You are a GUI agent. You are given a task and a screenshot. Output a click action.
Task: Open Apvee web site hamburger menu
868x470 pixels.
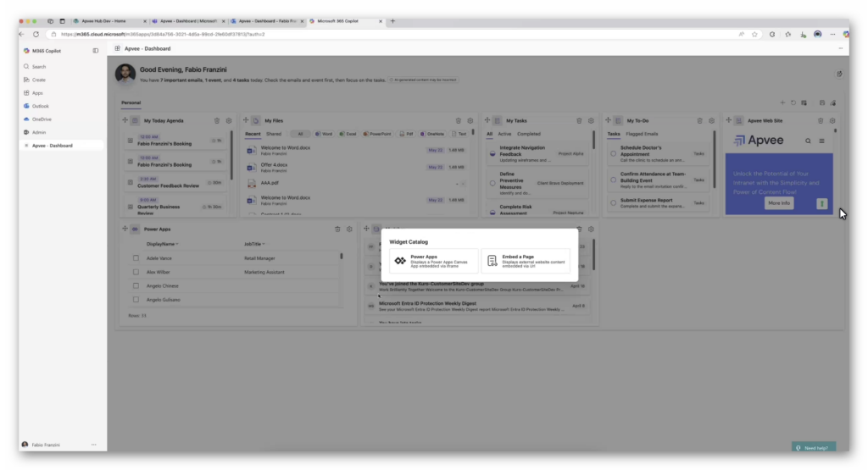(x=821, y=141)
